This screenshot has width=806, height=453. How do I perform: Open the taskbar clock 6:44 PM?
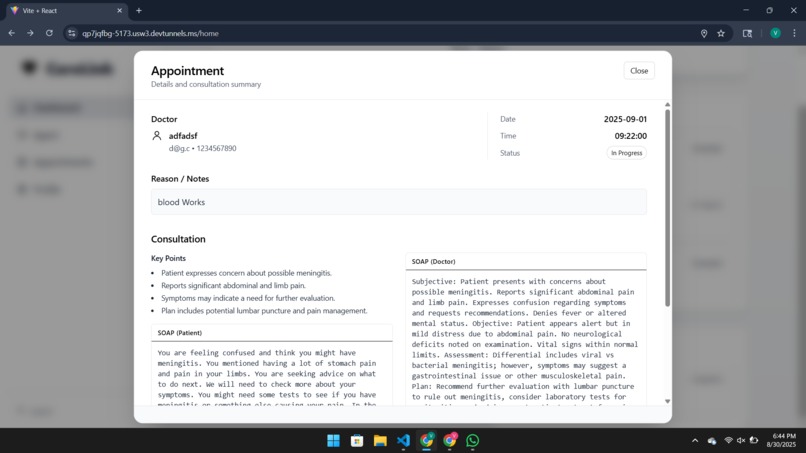tap(781, 441)
